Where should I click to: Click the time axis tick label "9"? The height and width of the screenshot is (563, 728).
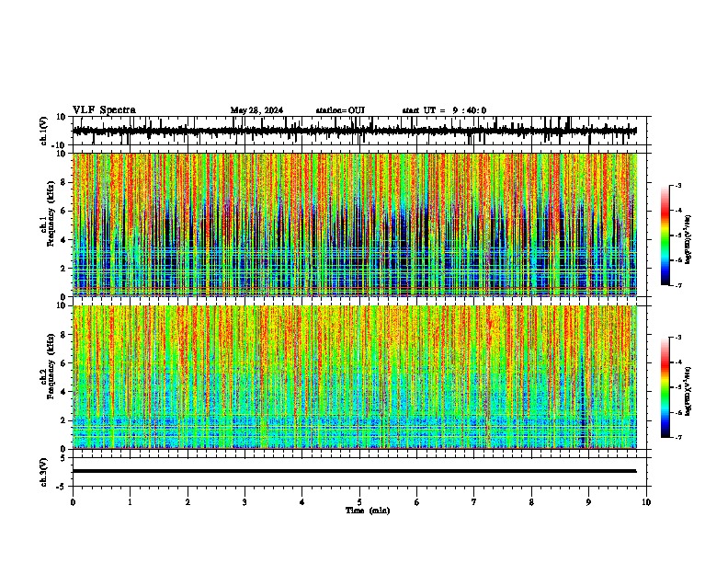pos(588,502)
